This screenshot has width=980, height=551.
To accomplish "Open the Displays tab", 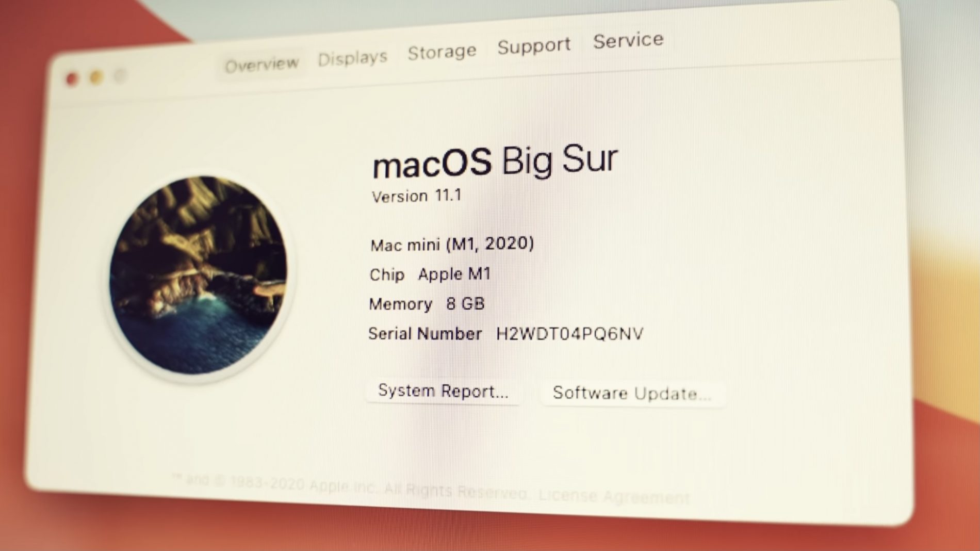I will coord(352,58).
